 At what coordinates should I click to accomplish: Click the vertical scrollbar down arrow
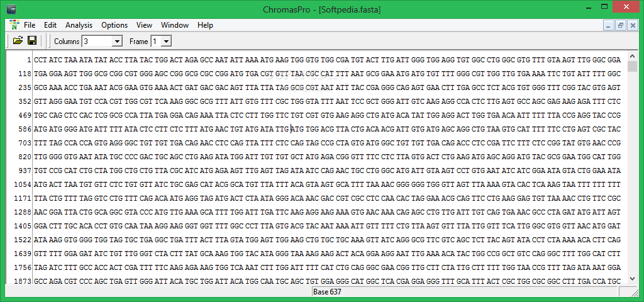tap(631, 279)
